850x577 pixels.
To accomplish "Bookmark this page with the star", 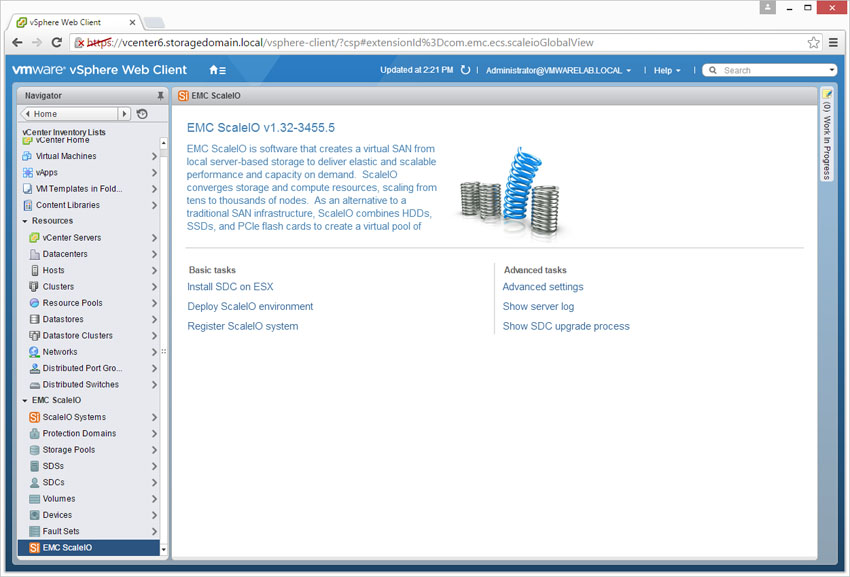I will coord(813,42).
